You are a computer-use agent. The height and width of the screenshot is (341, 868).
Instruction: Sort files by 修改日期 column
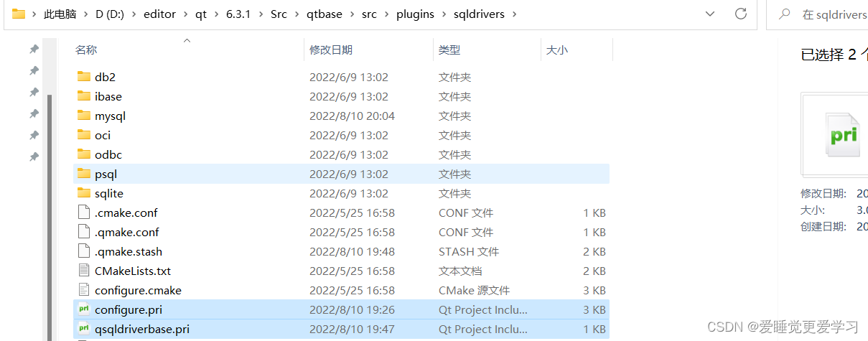coord(330,50)
